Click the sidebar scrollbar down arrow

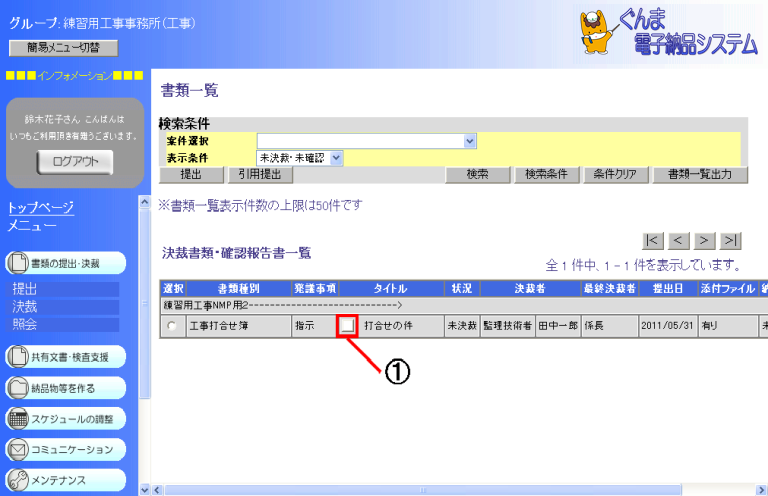144,490
